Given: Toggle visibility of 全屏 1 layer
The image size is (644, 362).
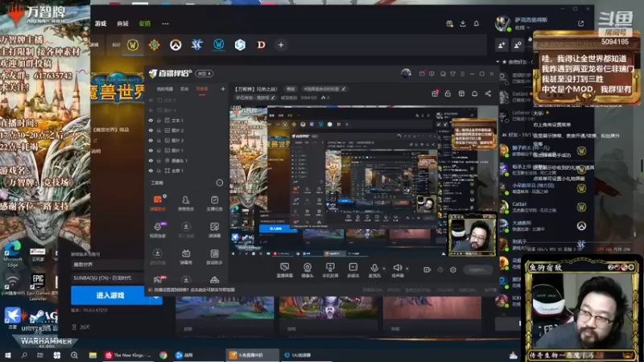Looking at the screenshot, I should (x=151, y=171).
